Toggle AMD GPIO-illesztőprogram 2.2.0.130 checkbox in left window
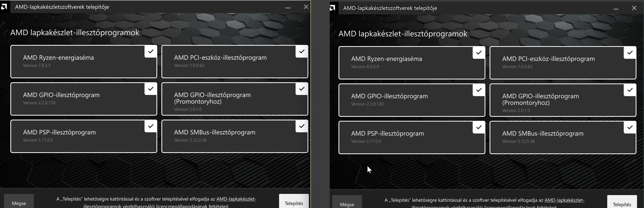 point(150,89)
